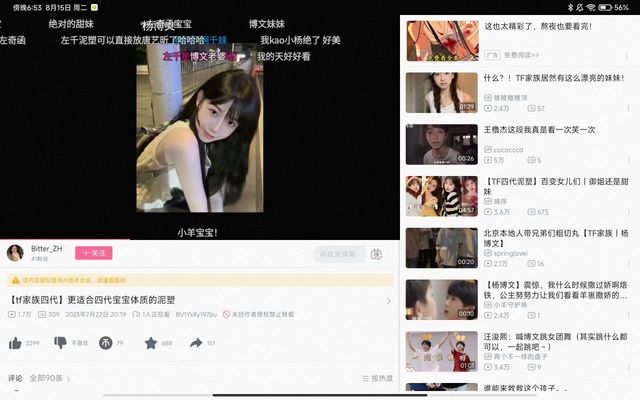The image size is (640, 400).
Task: Tap the muted bell status icon
Action: pyautogui.click(x=580, y=7)
